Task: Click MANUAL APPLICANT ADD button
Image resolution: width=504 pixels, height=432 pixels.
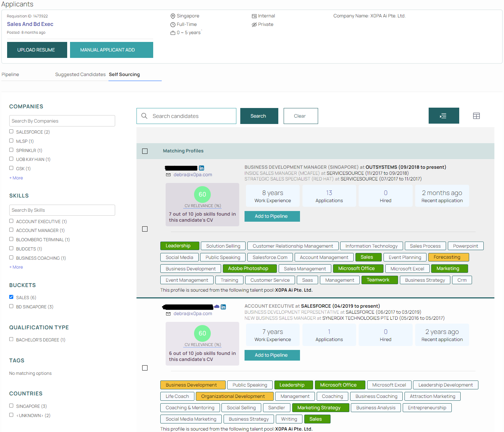Action: 112,50
